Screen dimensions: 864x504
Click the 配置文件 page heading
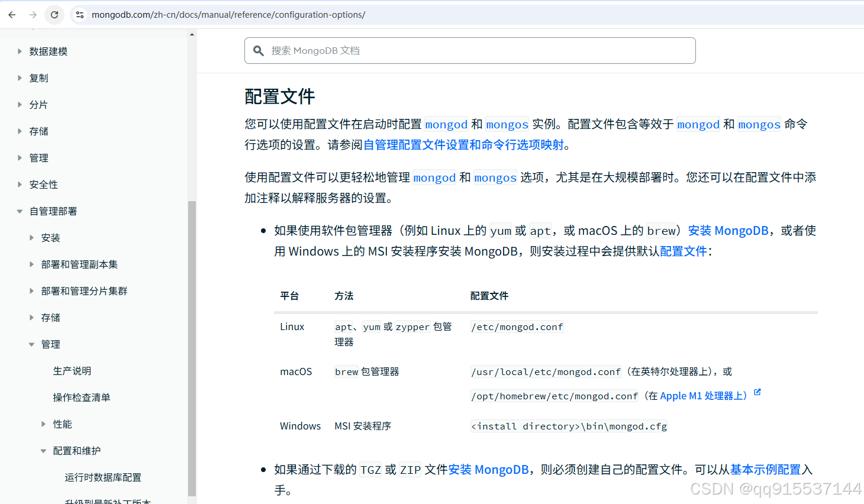pyautogui.click(x=280, y=96)
